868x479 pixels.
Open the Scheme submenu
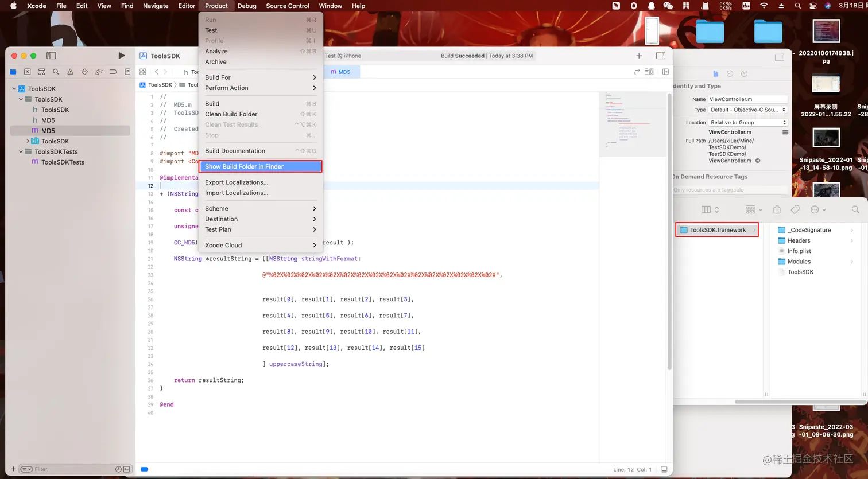tap(261, 209)
